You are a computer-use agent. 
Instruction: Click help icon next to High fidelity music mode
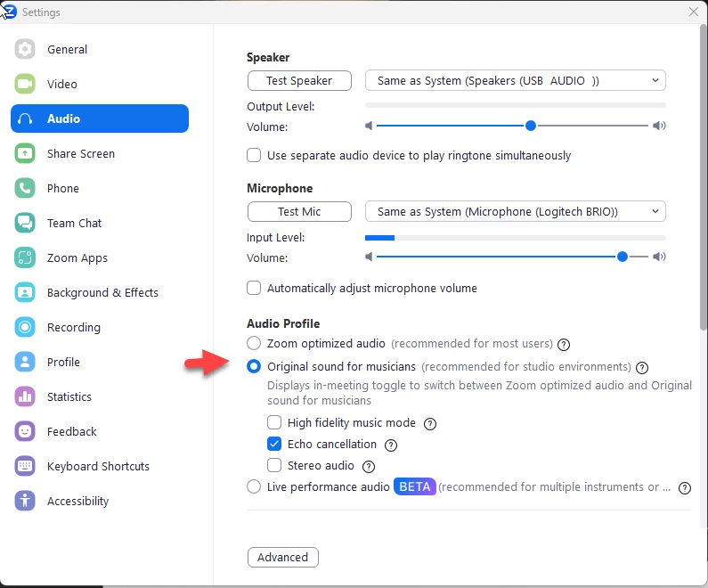coord(430,423)
